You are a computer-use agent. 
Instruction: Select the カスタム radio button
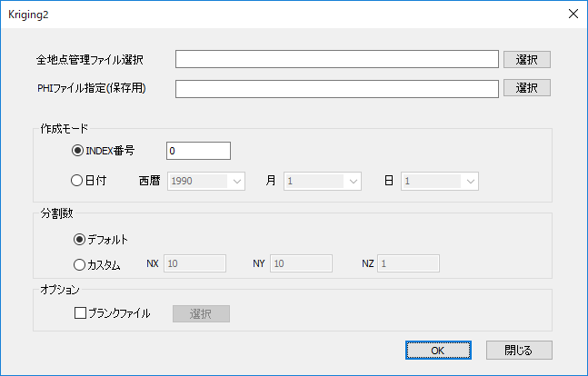[x=77, y=264]
